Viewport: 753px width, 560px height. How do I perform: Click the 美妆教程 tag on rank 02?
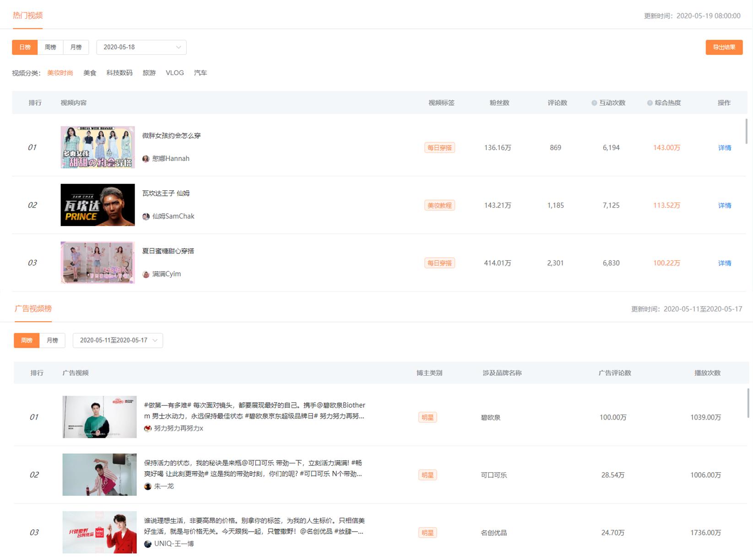(x=439, y=205)
